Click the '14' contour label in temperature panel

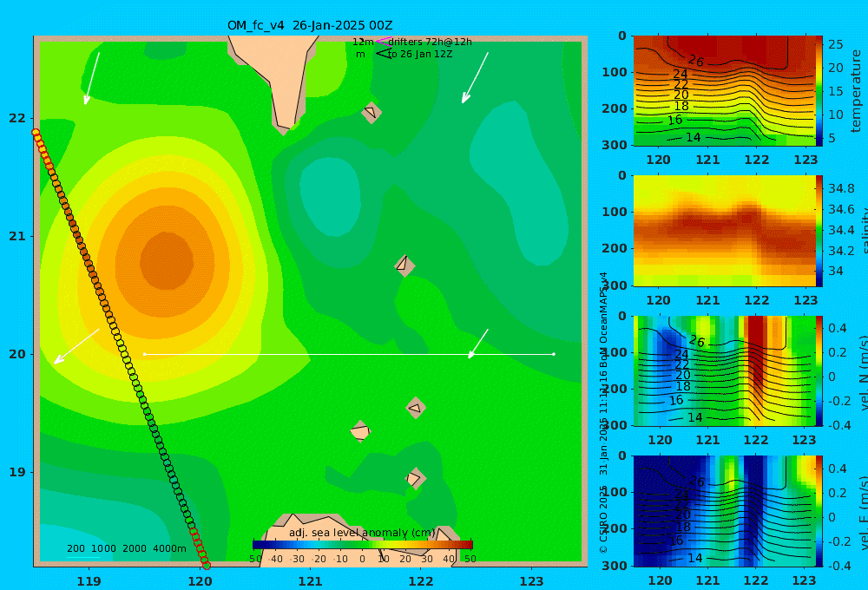(694, 137)
